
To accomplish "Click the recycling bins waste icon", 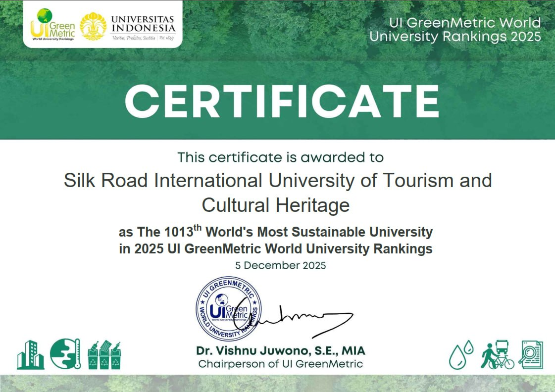I will coord(104,355).
